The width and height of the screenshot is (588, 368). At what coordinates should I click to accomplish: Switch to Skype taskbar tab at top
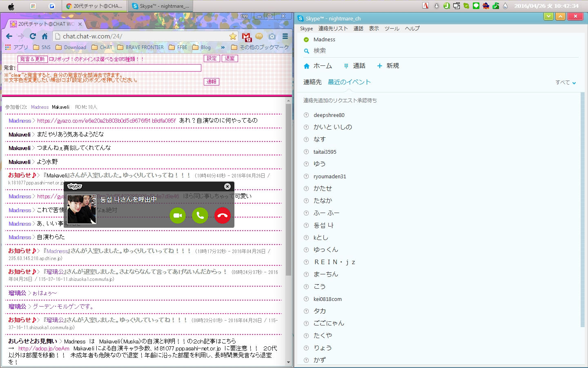click(x=160, y=6)
